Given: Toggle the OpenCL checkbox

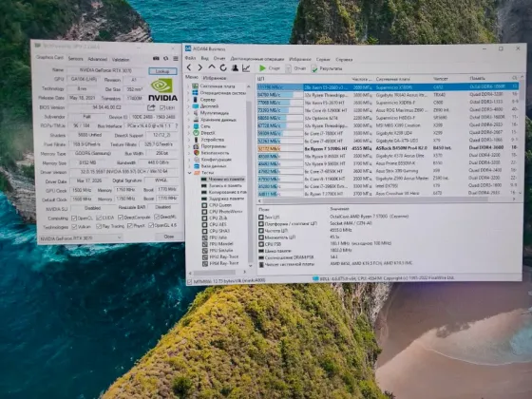Looking at the screenshot, I should (74, 218).
